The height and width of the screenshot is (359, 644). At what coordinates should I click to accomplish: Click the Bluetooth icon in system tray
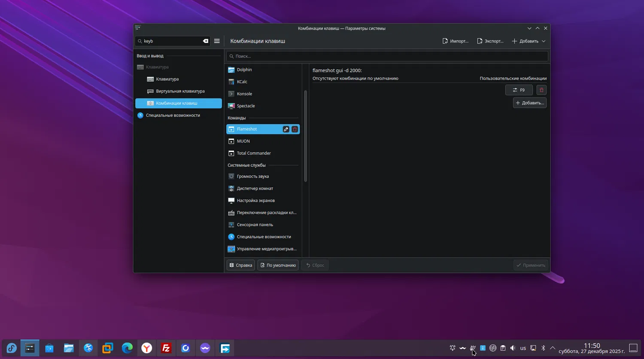pyautogui.click(x=543, y=348)
